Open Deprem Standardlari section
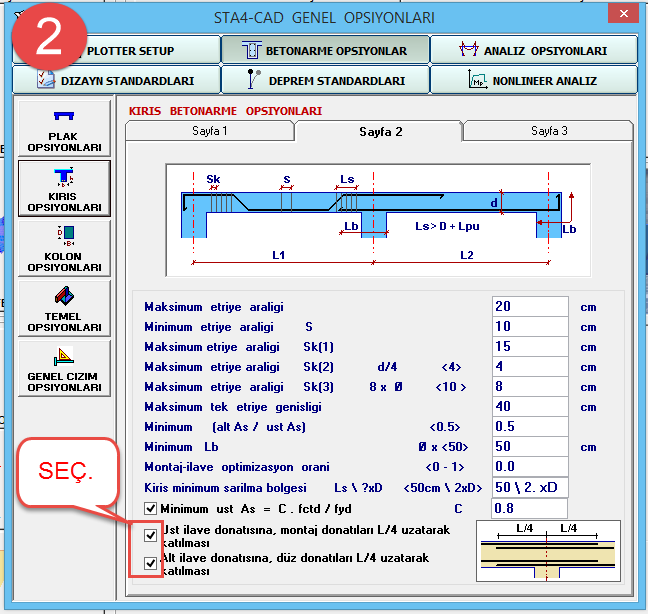The image size is (648, 614). point(324,80)
